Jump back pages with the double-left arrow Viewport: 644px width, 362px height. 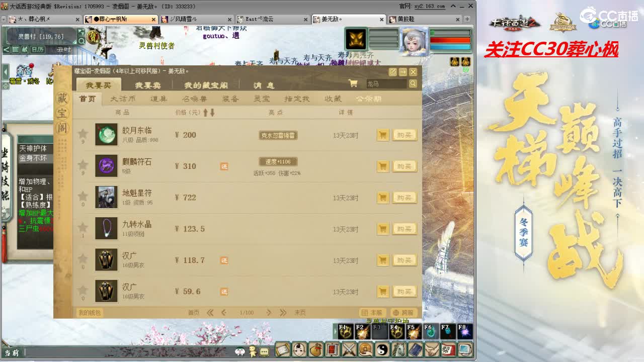tap(210, 313)
